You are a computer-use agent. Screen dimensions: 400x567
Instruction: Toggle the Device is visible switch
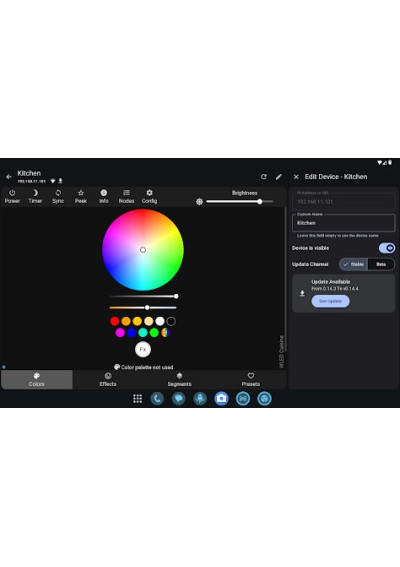pos(387,248)
